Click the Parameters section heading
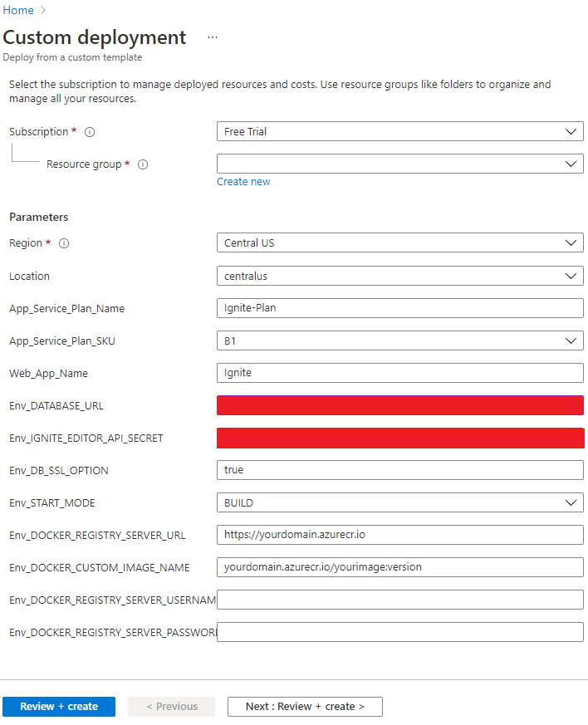588x725 pixels. click(39, 217)
